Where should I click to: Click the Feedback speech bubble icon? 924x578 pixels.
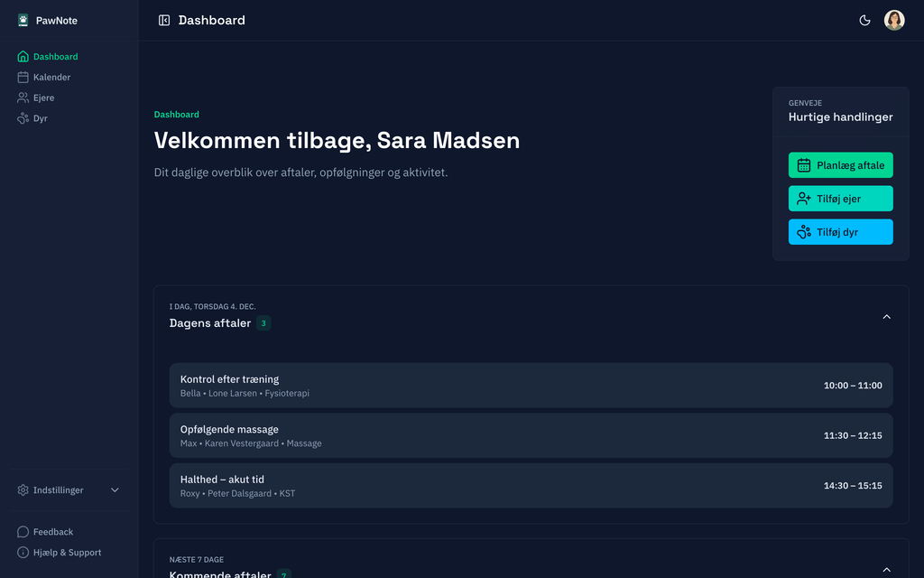click(23, 532)
